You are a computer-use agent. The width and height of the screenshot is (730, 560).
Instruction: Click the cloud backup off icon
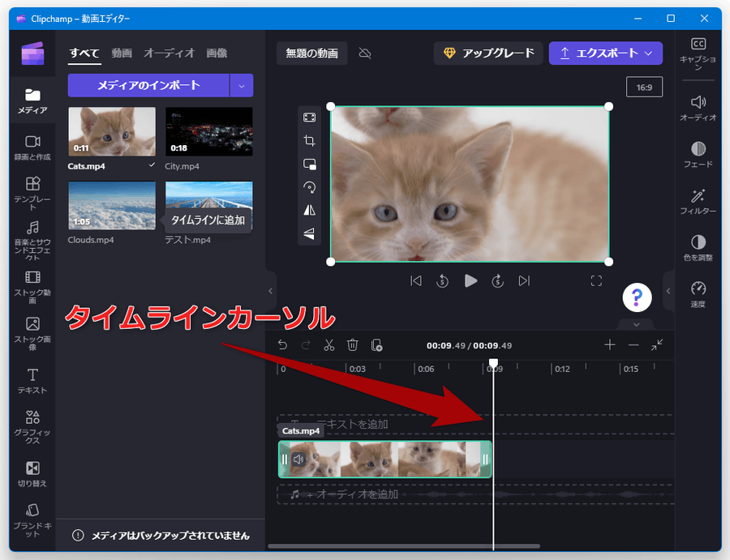(x=365, y=53)
